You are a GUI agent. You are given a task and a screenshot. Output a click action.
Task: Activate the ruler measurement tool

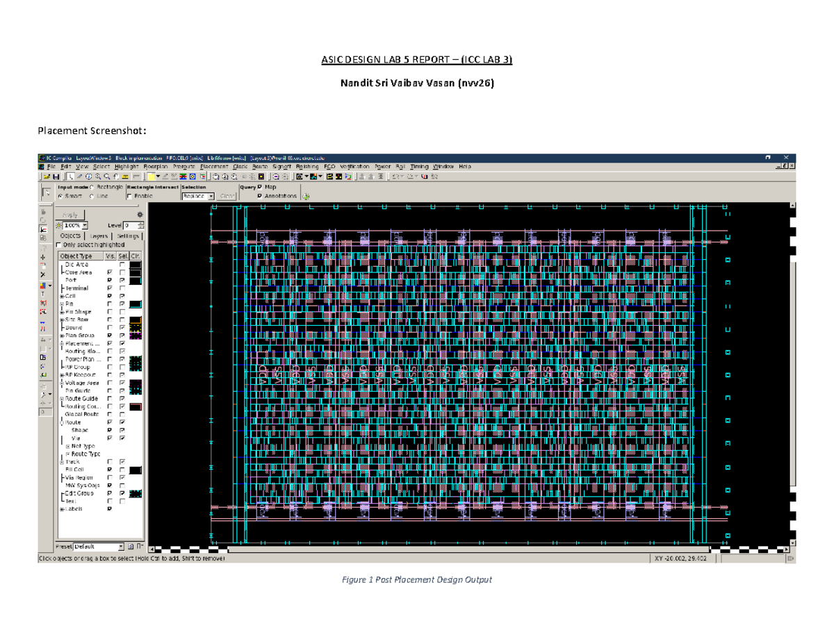(124, 179)
